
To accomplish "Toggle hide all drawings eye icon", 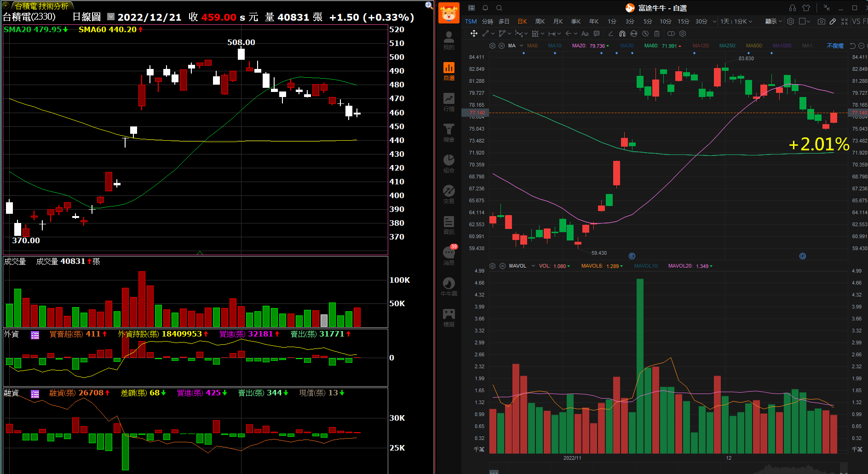I will (x=645, y=34).
